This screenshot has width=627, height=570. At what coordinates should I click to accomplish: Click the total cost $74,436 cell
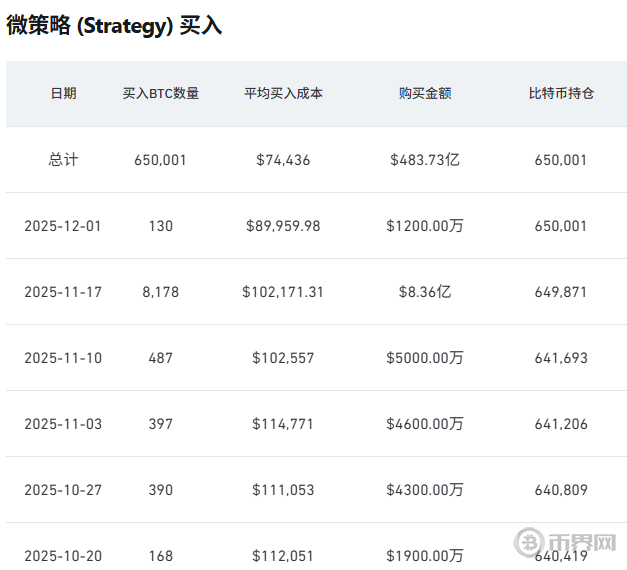[283, 159]
